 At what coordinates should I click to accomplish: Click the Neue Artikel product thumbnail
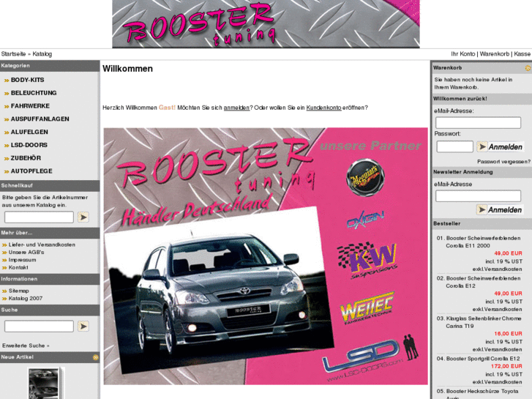46,383
